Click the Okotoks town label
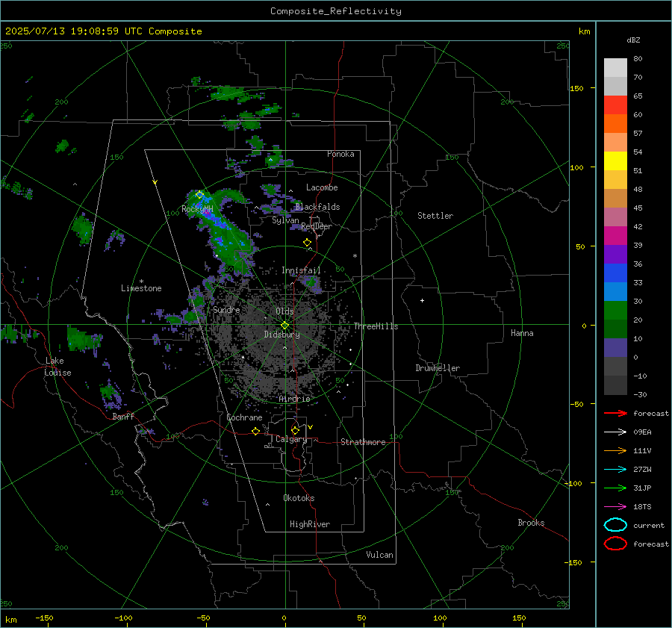The height and width of the screenshot is (628, 672). point(299,498)
